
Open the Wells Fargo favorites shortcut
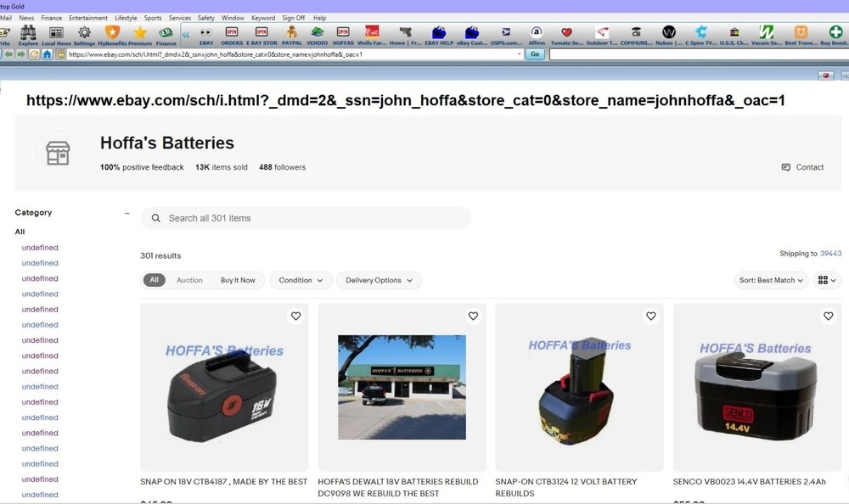[372, 35]
